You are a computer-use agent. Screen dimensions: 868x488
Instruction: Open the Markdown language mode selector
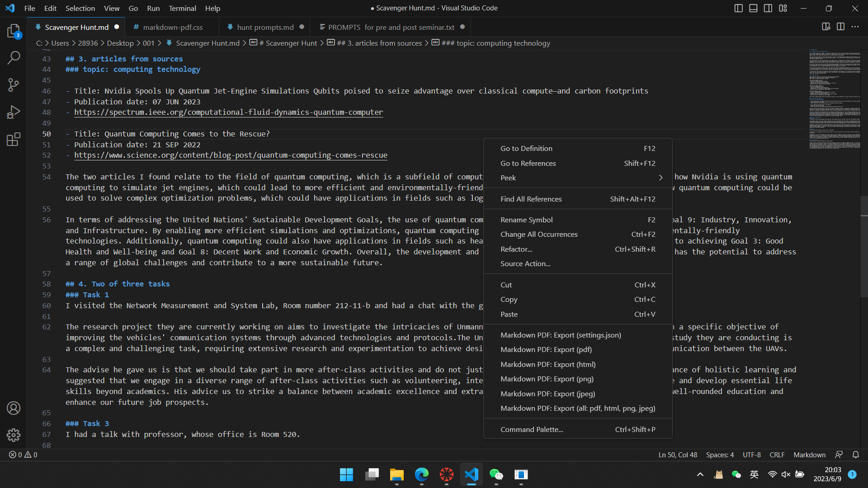(x=809, y=455)
